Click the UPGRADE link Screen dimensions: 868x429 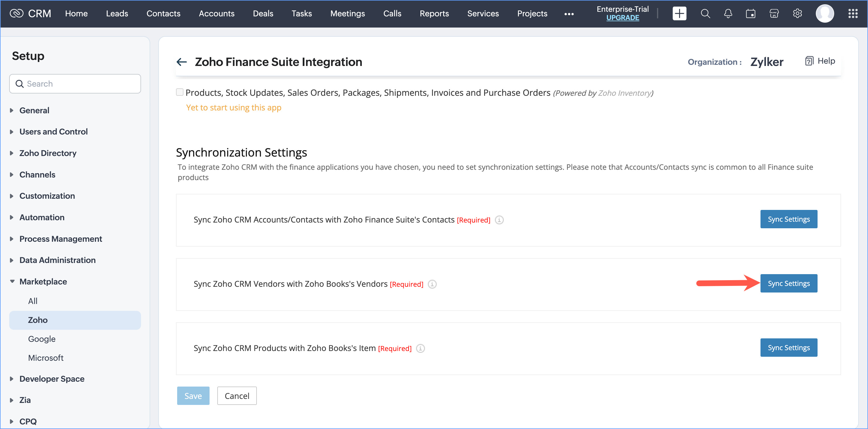coord(622,18)
